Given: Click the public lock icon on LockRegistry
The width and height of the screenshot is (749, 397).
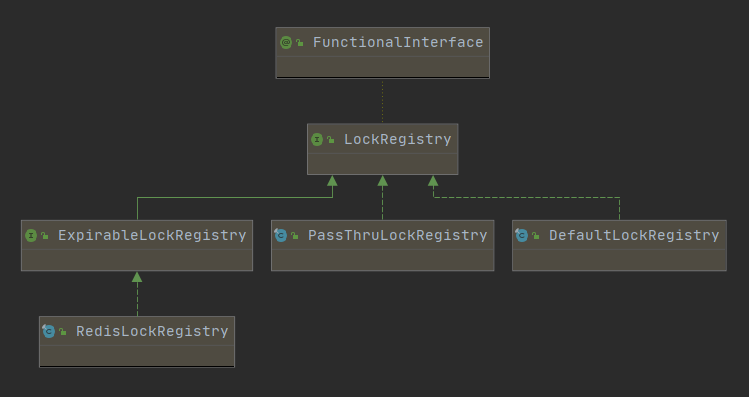Looking at the screenshot, I should pos(331,140).
